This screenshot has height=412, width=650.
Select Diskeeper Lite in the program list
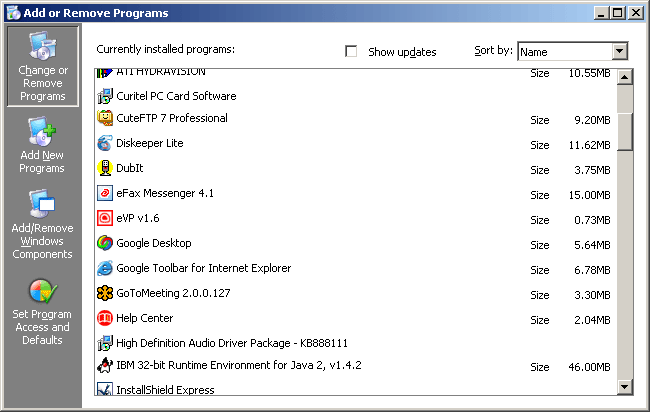[x=354, y=143]
